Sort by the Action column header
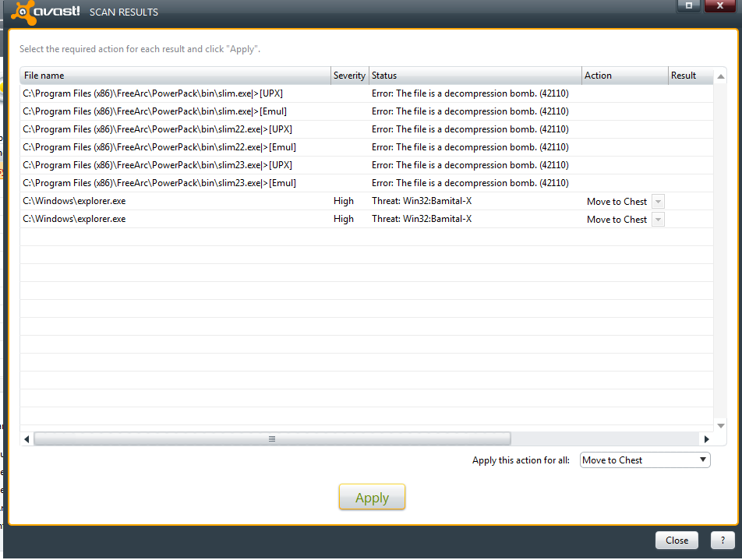 [x=624, y=76]
